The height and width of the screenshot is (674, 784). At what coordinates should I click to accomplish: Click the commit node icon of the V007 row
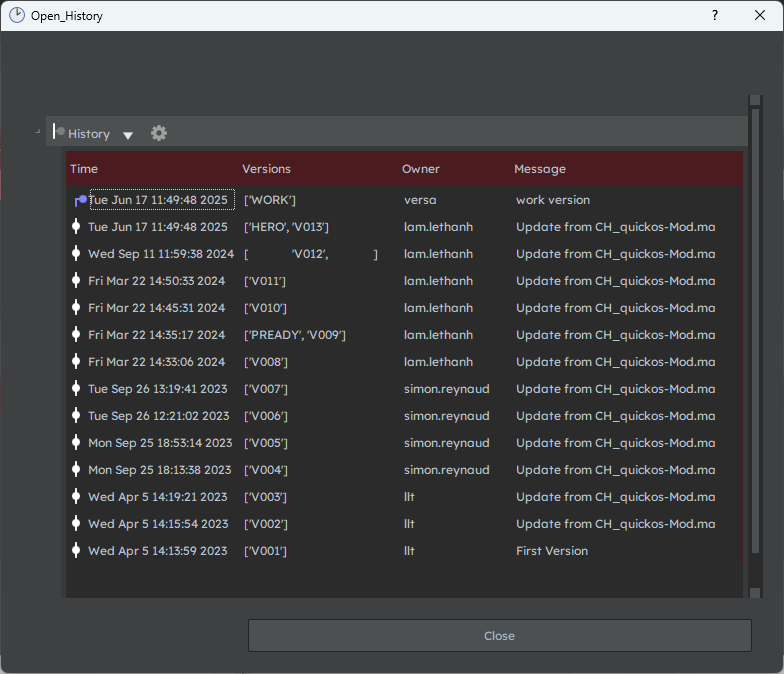(x=76, y=388)
